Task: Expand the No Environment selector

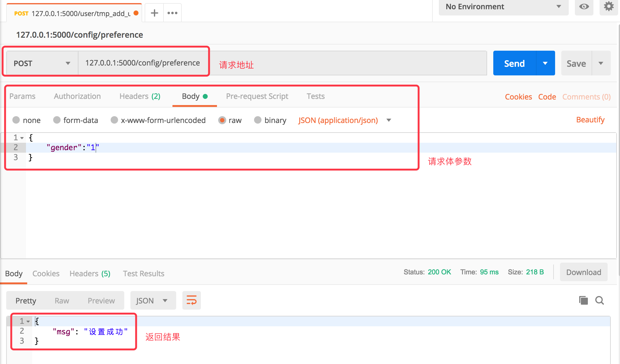Action: (503, 7)
